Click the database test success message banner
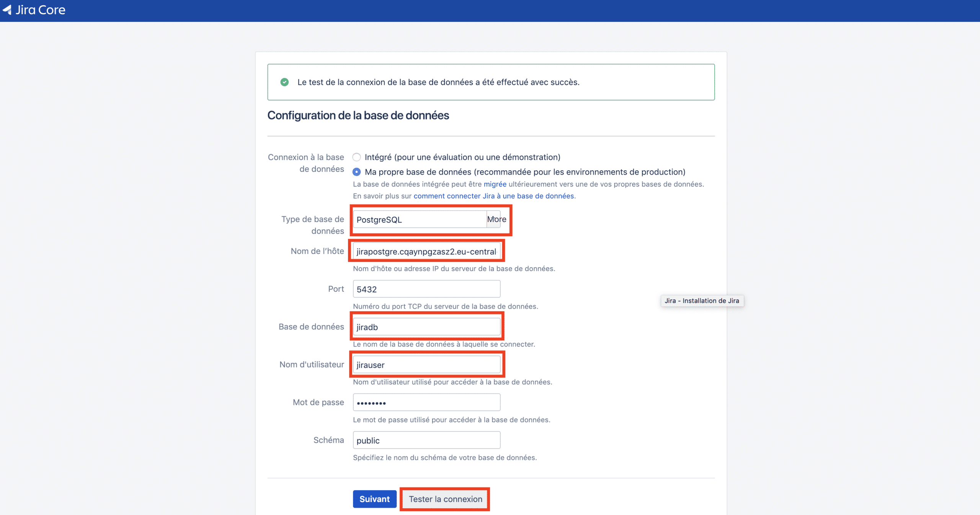 tap(491, 82)
